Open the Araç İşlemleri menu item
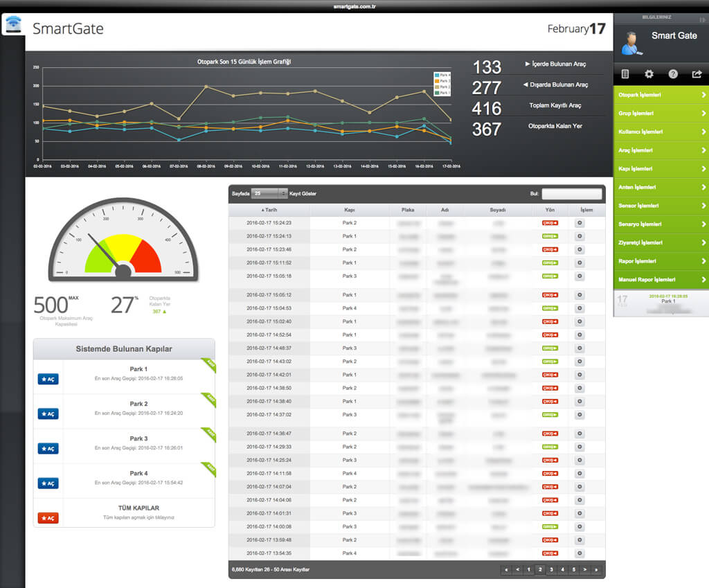This screenshot has height=588, width=709. (x=661, y=150)
